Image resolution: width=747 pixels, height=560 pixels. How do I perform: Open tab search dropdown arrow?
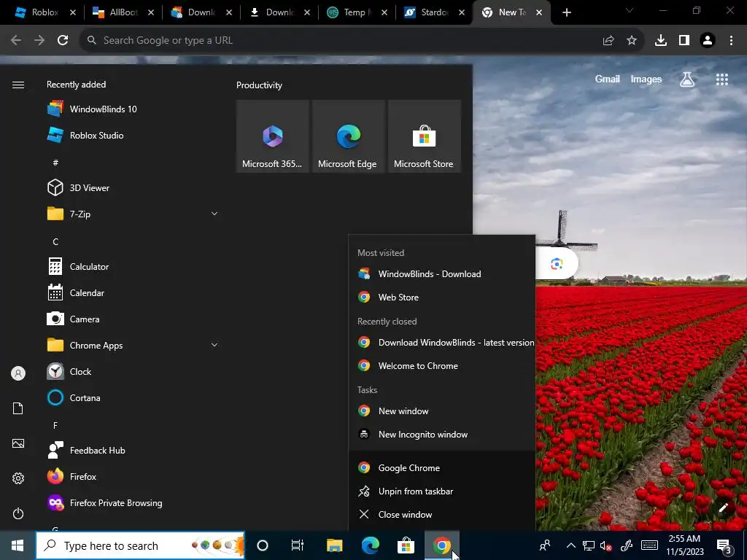(629, 10)
